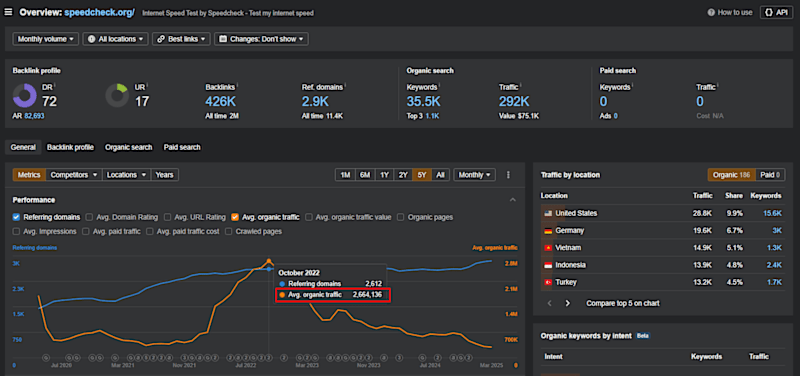Open the chart options three-dot menu
The image size is (800, 376).
click(x=508, y=174)
